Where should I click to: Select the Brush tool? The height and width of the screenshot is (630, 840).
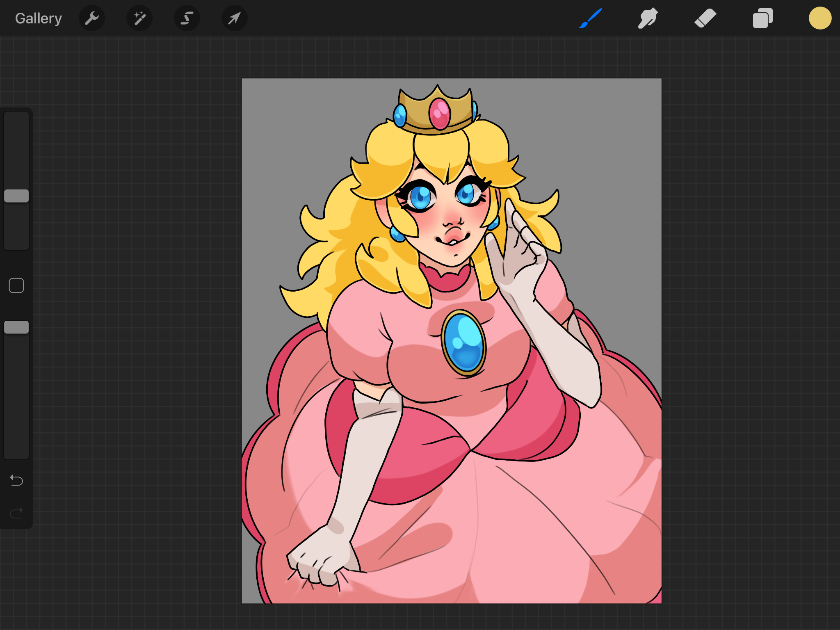[x=591, y=18]
